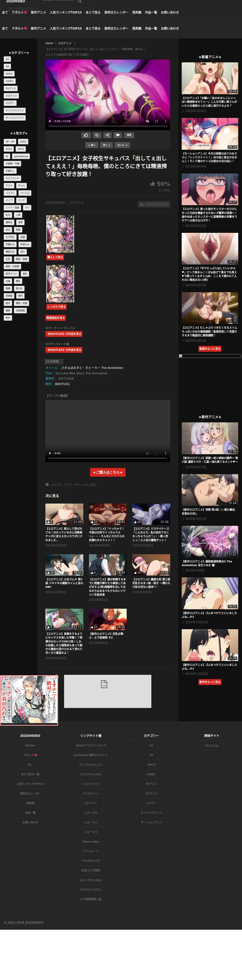Select the 2022 popular tag
The width and height of the screenshot is (242, 980).
pyautogui.click(x=9, y=149)
